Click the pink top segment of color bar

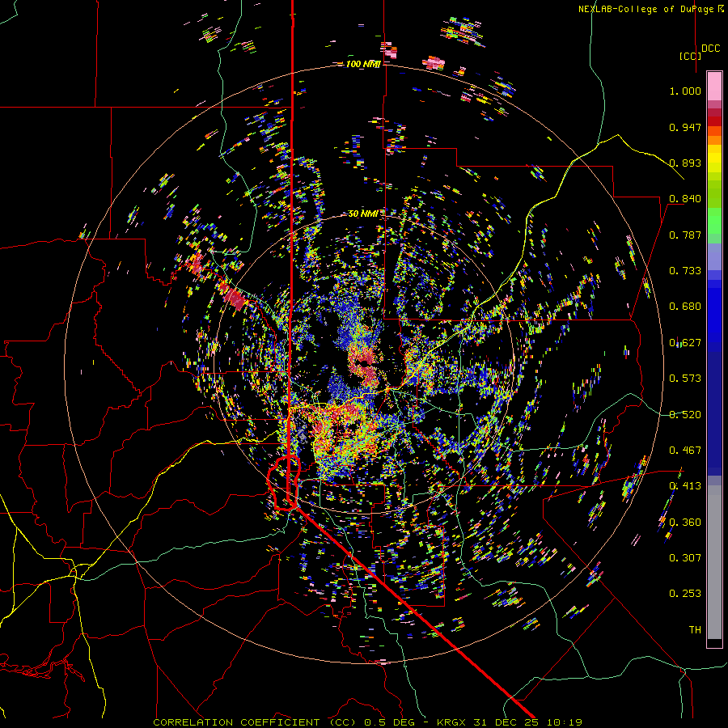click(x=714, y=86)
